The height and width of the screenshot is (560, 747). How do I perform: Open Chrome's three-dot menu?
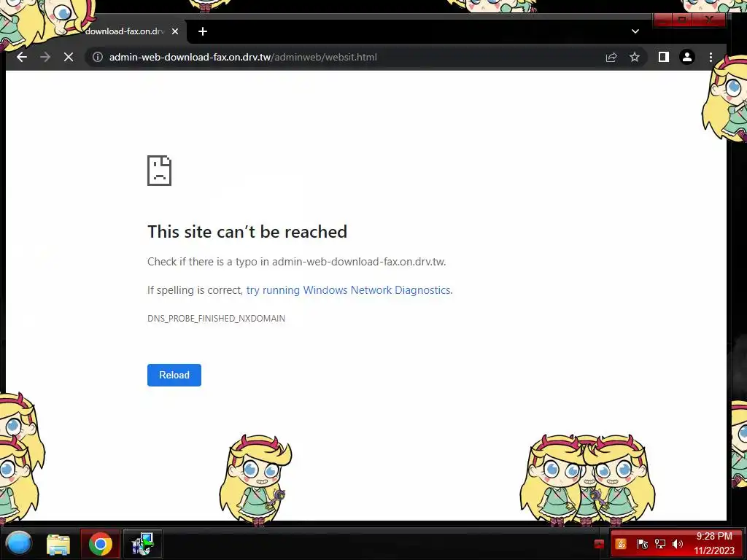(711, 57)
